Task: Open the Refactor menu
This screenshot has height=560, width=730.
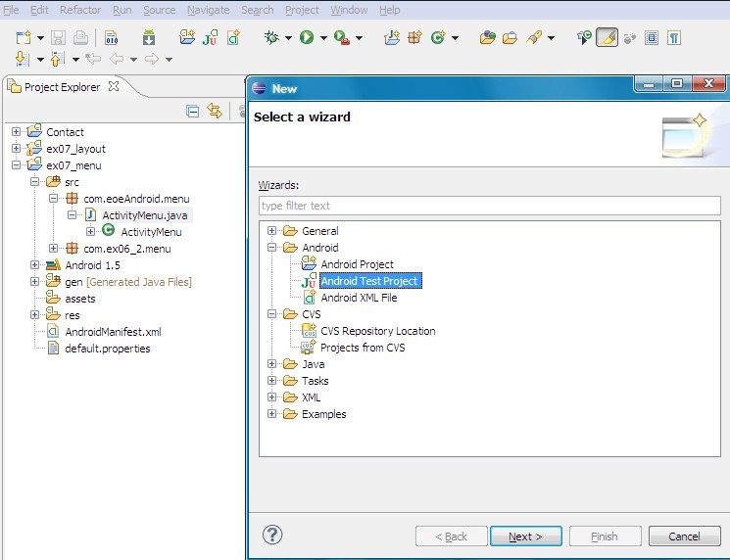Action: tap(80, 10)
